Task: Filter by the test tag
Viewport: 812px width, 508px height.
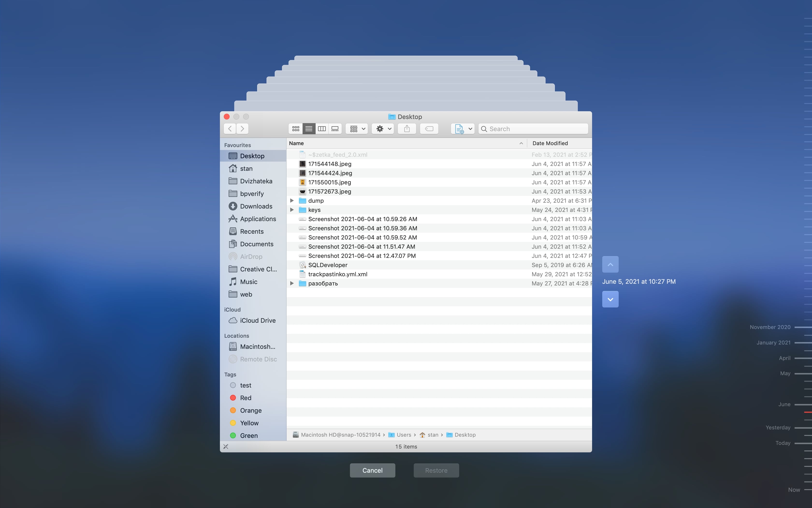Action: [x=253, y=385]
